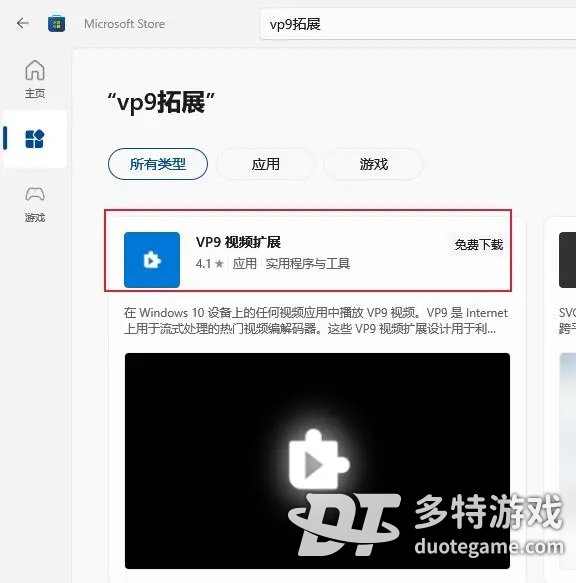The height and width of the screenshot is (583, 576).
Task: Click the 免费下载 button
Action: 479,245
